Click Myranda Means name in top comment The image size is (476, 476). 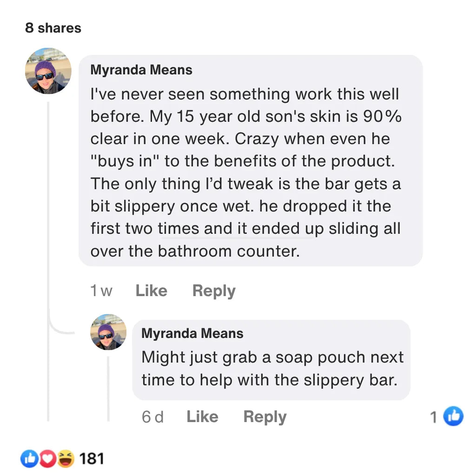tap(141, 70)
